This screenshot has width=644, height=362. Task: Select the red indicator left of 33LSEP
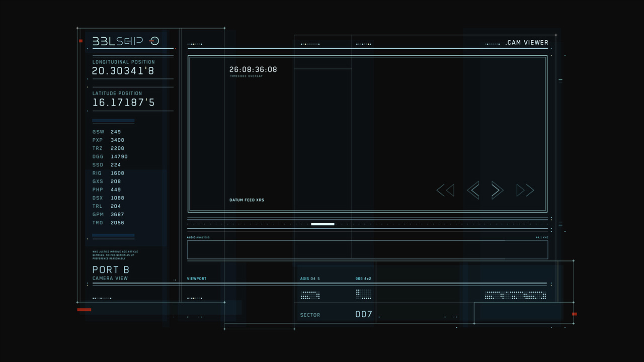point(80,41)
